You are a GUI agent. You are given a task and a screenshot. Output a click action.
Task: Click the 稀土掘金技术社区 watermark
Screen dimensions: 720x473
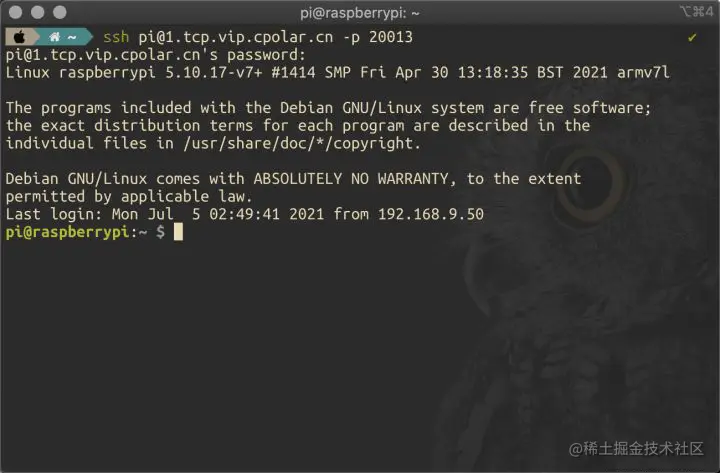pos(643,449)
